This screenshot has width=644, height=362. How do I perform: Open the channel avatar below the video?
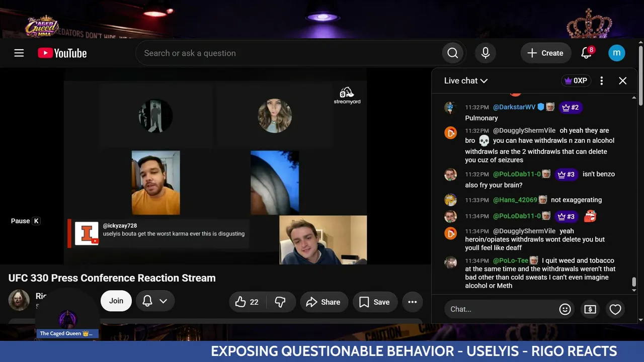click(19, 300)
